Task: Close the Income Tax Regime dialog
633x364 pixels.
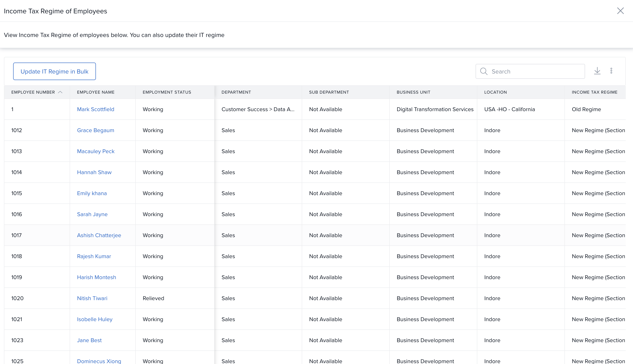Action: [620, 11]
